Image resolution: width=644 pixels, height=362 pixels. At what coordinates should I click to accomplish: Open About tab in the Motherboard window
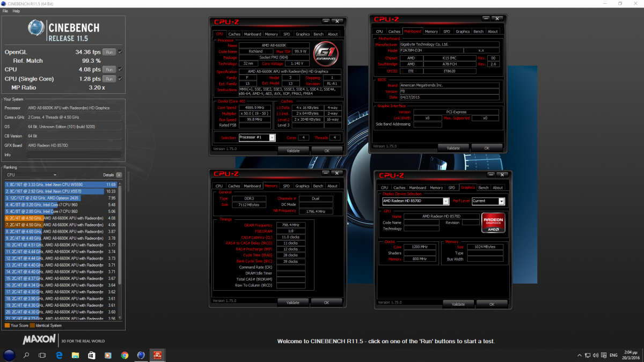(x=493, y=32)
